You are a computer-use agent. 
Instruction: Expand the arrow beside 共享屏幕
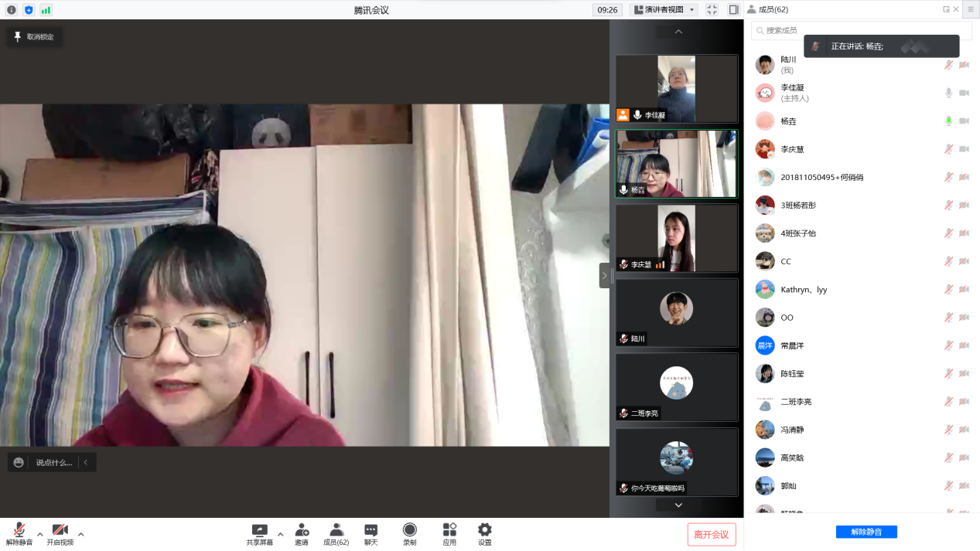[280, 534]
